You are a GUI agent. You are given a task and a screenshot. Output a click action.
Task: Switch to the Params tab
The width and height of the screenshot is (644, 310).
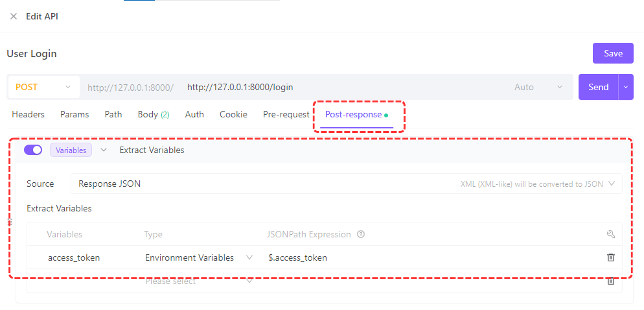click(x=75, y=114)
